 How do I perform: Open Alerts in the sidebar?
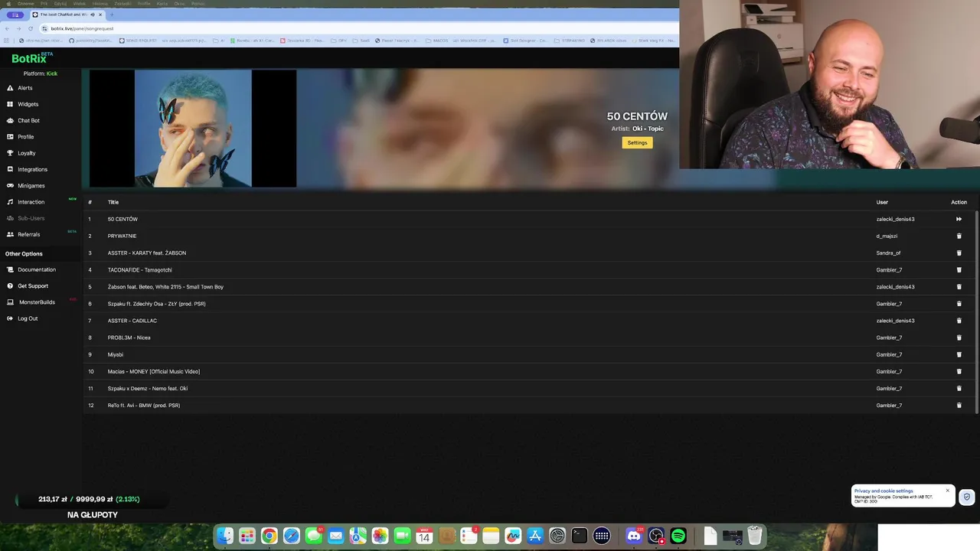(24, 88)
